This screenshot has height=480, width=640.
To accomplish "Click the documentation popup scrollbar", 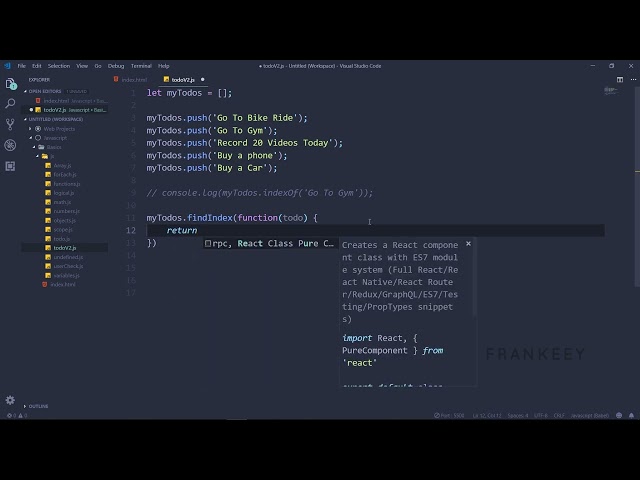I will (x=475, y=278).
